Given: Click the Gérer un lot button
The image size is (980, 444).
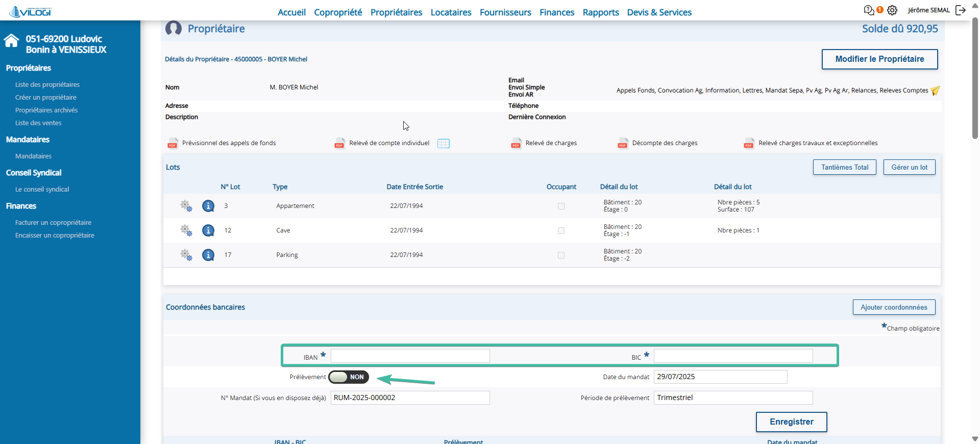Looking at the screenshot, I should click(x=910, y=167).
